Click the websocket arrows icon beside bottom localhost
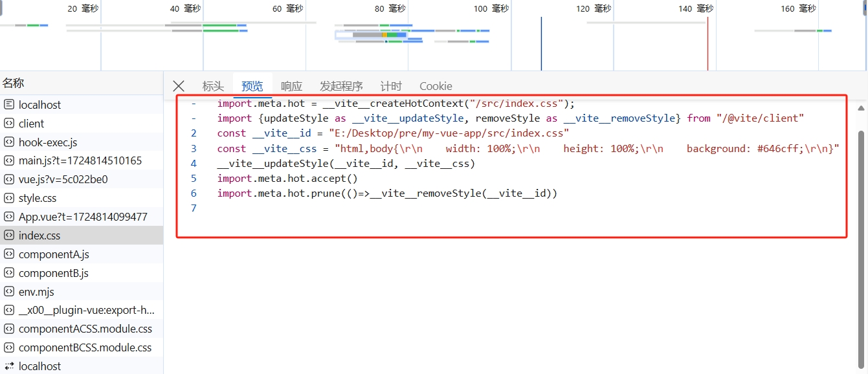The image size is (868, 374). (x=9, y=366)
